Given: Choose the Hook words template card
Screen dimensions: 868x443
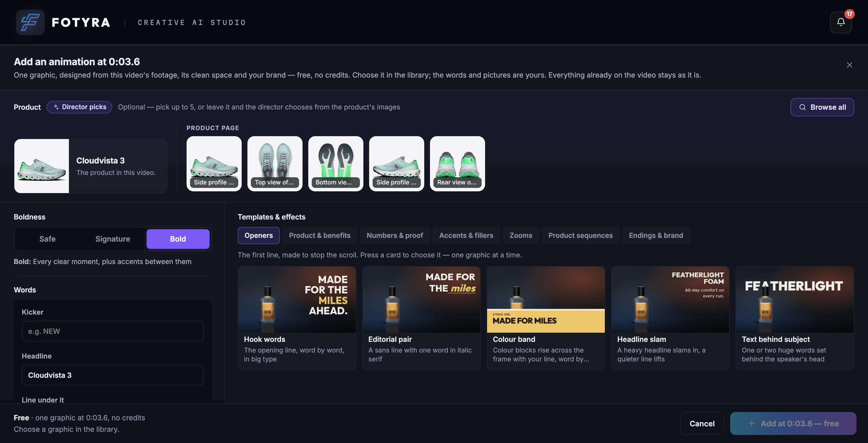Looking at the screenshot, I should point(297,318).
